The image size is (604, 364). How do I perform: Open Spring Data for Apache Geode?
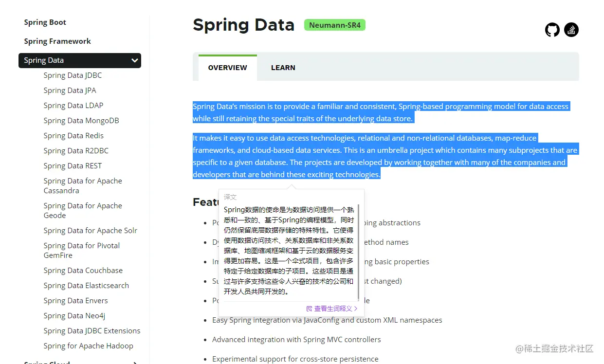click(x=83, y=211)
